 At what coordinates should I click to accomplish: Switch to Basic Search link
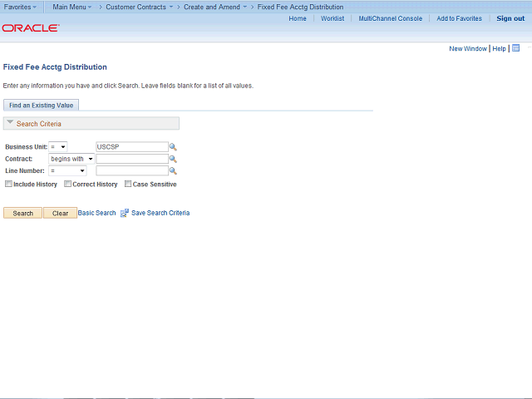[96, 213]
